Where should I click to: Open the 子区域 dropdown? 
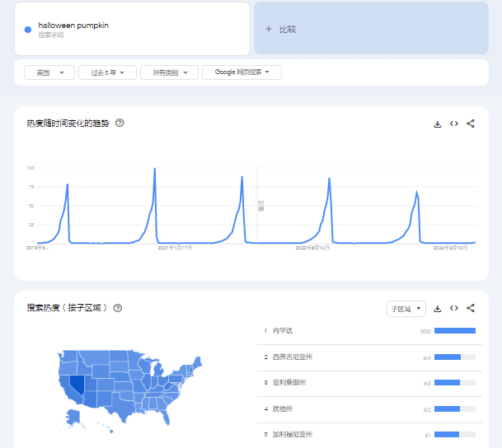pyautogui.click(x=406, y=309)
